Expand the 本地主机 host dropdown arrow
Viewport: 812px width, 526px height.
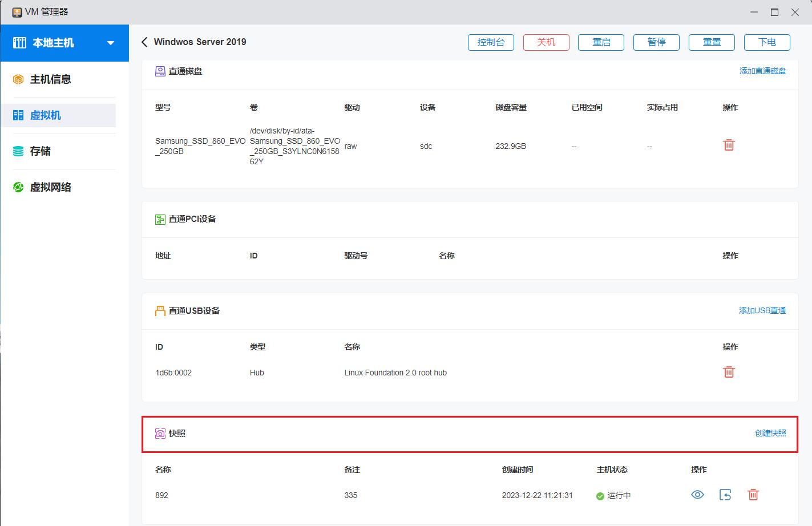pyautogui.click(x=111, y=43)
